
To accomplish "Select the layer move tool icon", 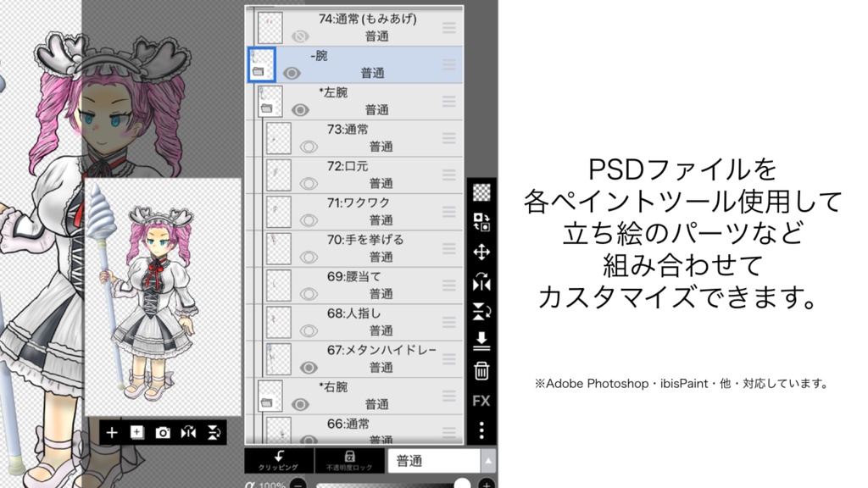I will [x=480, y=252].
